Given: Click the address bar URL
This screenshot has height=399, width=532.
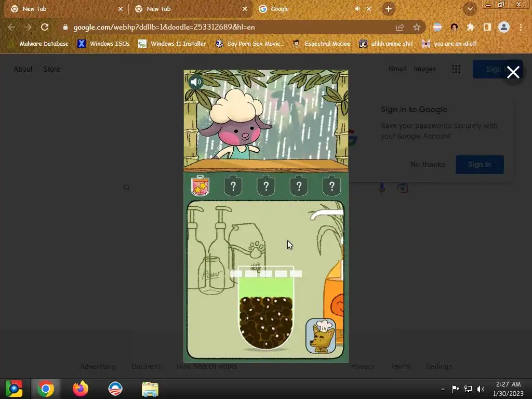Looking at the screenshot, I should click(164, 27).
